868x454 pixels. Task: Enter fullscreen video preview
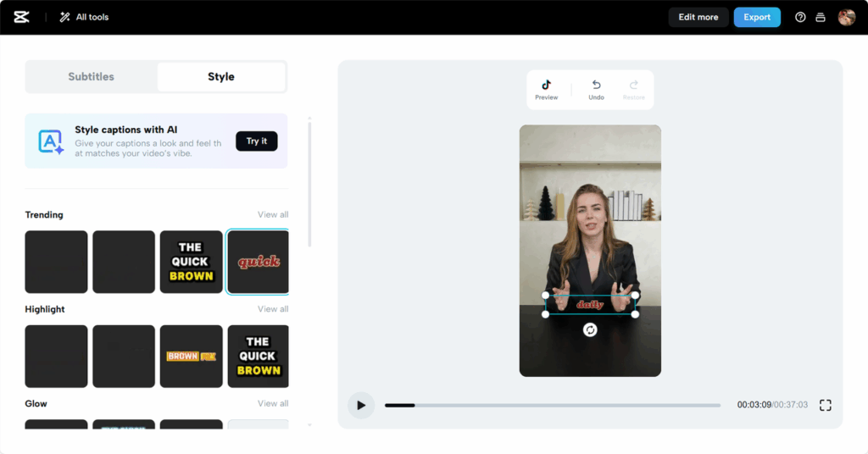825,405
